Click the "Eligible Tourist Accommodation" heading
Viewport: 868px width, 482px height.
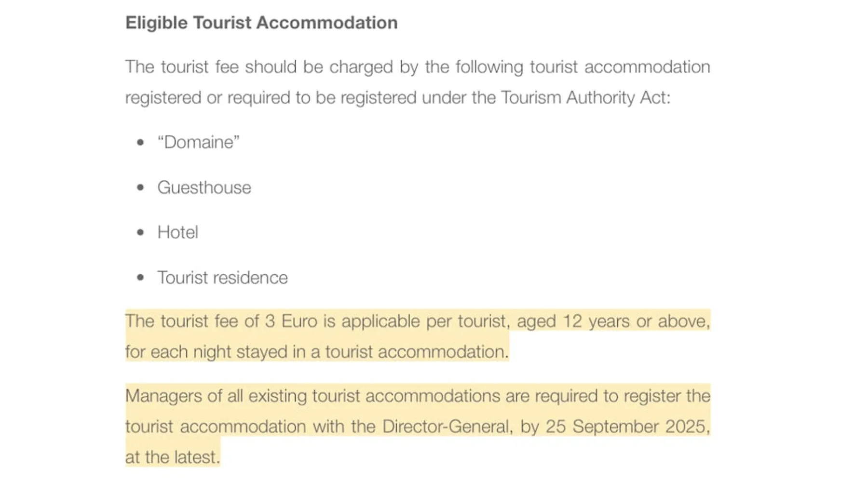[x=261, y=23]
